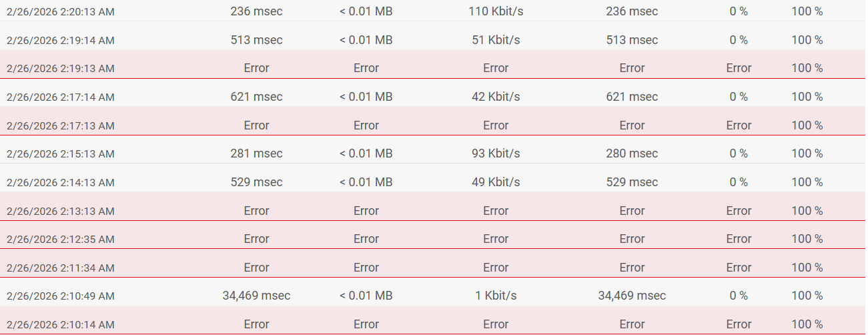Click the 49 Kbit/s speed value
This screenshot has width=868, height=335.
tap(496, 182)
